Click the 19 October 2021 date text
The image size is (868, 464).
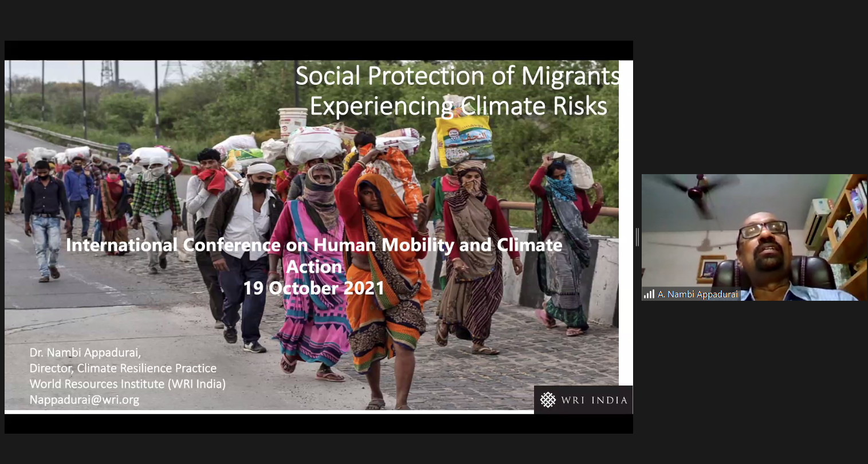pos(313,288)
